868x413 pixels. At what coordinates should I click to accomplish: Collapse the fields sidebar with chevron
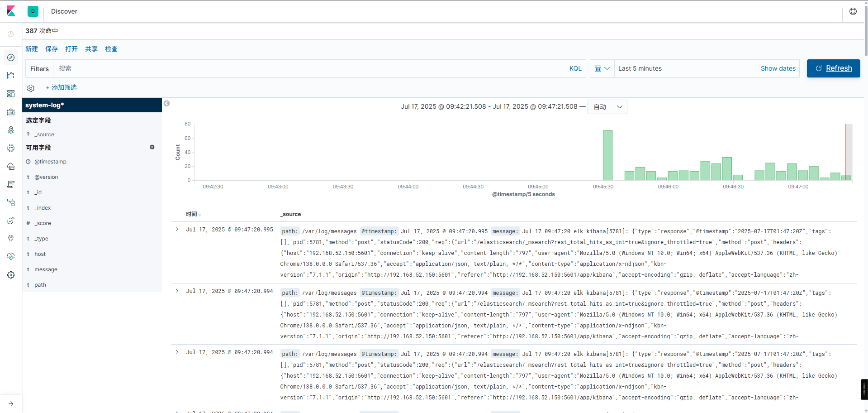pyautogui.click(x=166, y=103)
